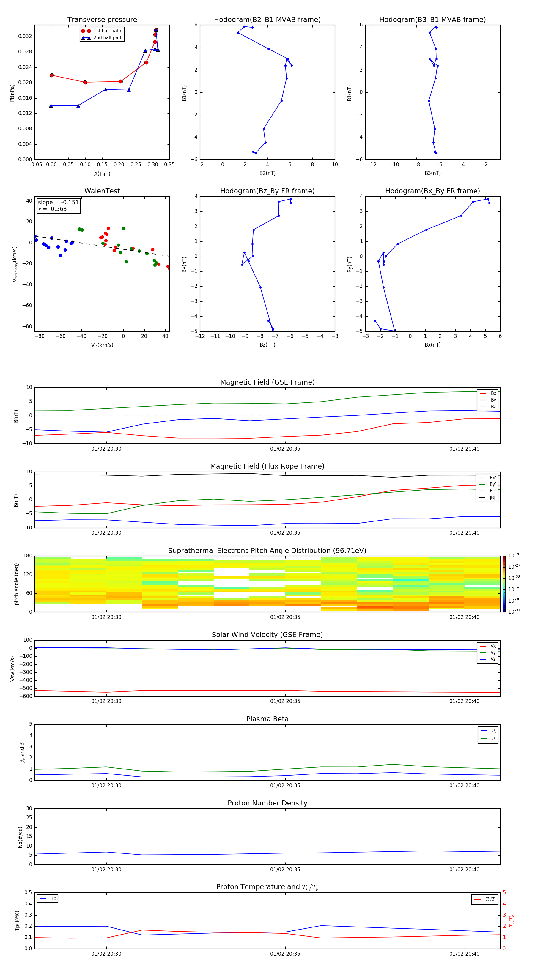Click the beta legend box in Plasma Beta
This screenshot has width=535, height=980.
(488, 735)
